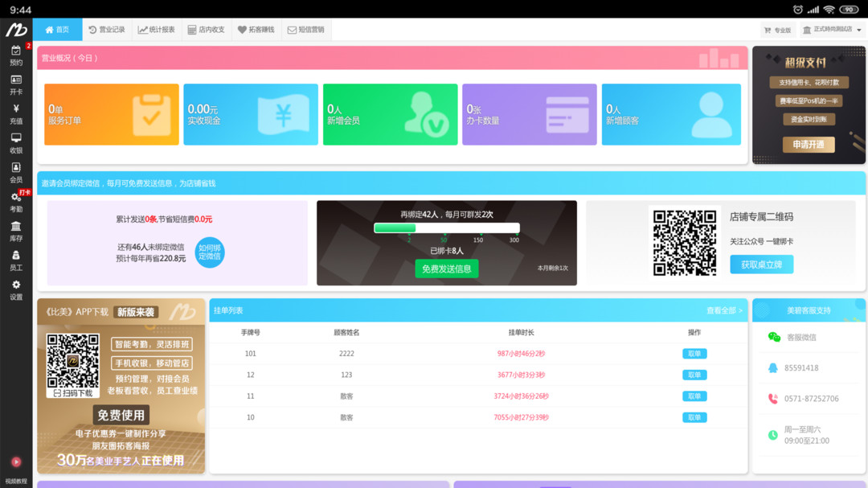Select the 开卡 card-opening sidebar icon
Viewport: 868px width, 488px height.
[x=16, y=84]
